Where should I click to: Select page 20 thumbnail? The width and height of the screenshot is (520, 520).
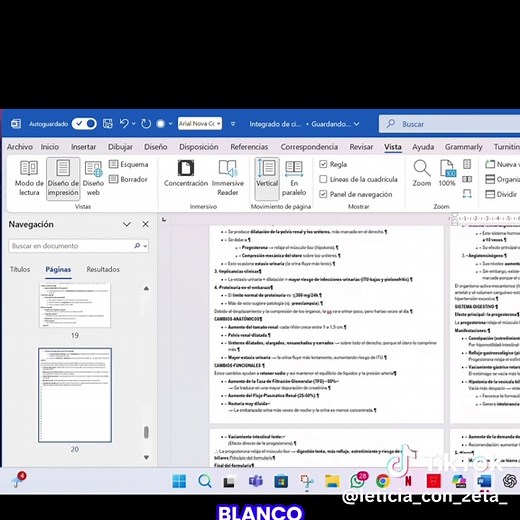75,395
